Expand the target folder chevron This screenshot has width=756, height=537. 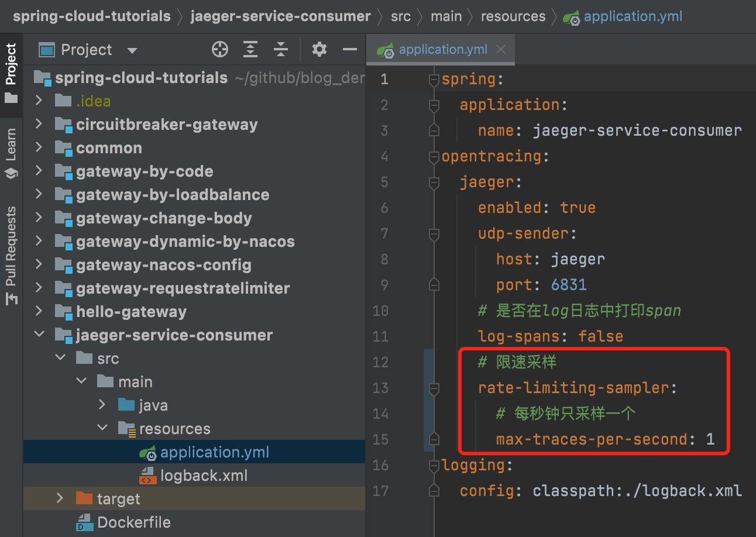point(60,498)
